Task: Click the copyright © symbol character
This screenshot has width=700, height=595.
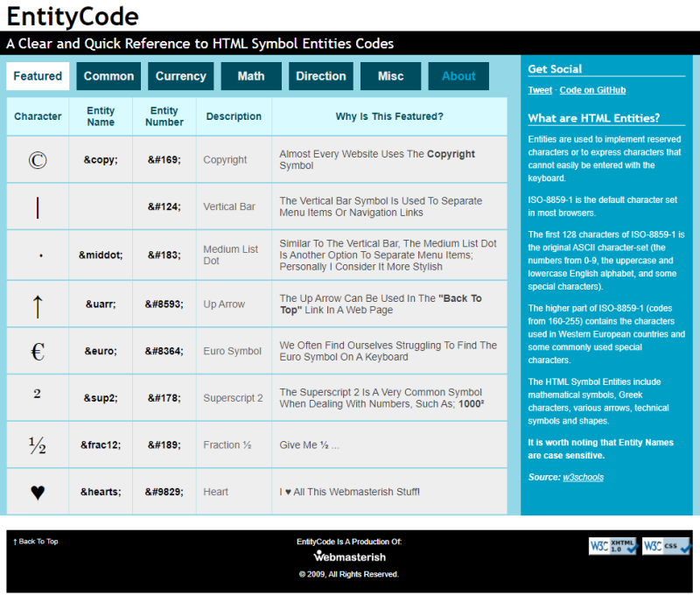Action: pyautogui.click(x=36, y=159)
